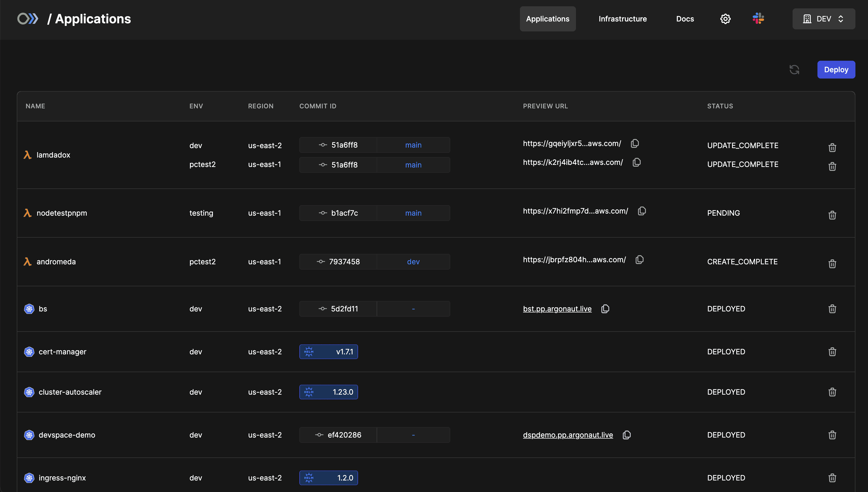Viewport: 868px width, 492px height.
Task: Copy the andromeda preview URL
Action: (639, 260)
